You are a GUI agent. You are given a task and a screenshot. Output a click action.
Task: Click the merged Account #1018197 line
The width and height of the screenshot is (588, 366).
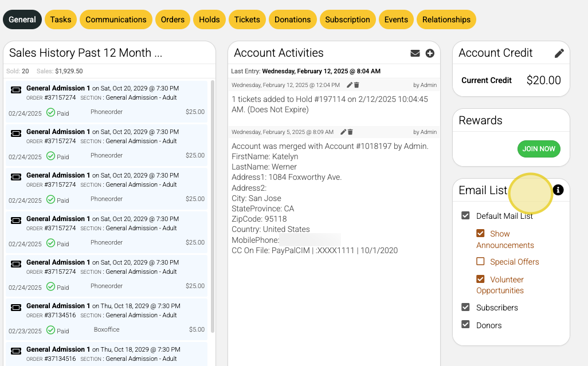330,146
